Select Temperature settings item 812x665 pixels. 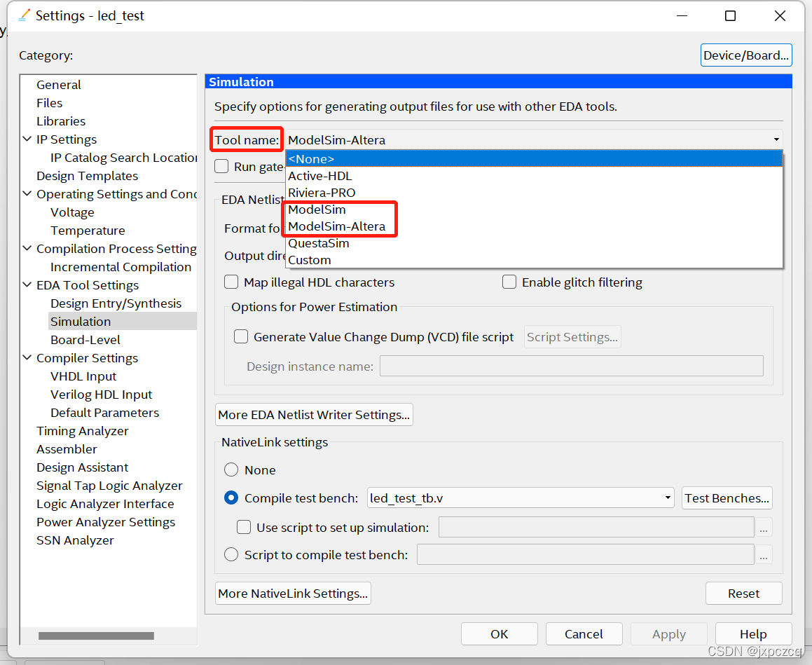pos(88,230)
